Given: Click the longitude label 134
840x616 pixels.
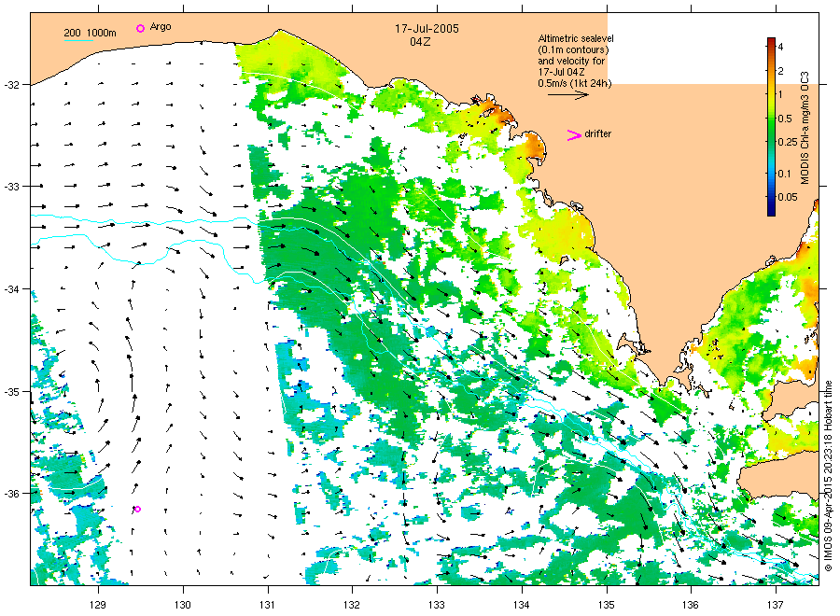Looking at the screenshot, I should pyautogui.click(x=521, y=605).
